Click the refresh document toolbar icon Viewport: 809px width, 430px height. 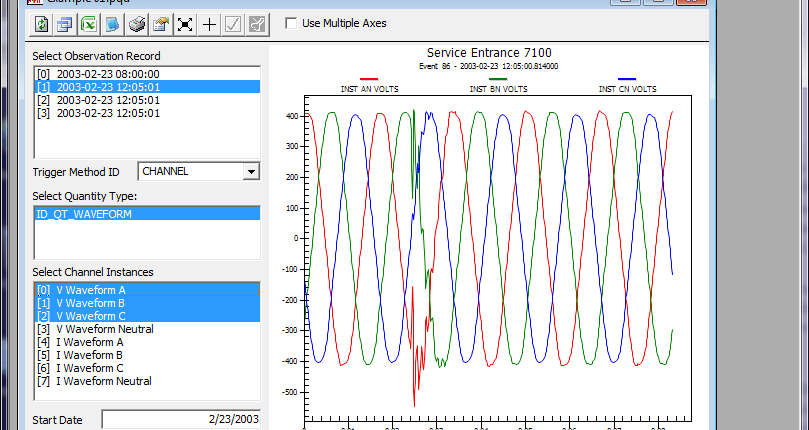41,23
